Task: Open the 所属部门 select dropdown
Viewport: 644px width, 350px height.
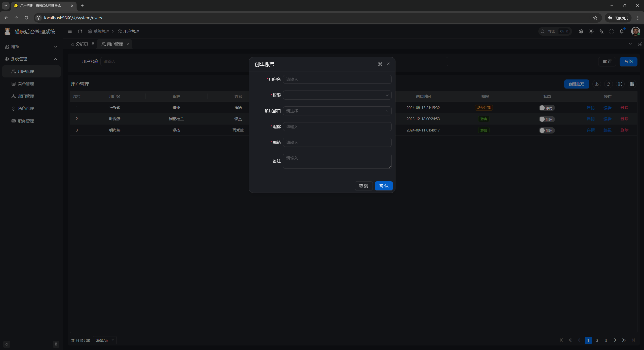Action: pyautogui.click(x=337, y=111)
